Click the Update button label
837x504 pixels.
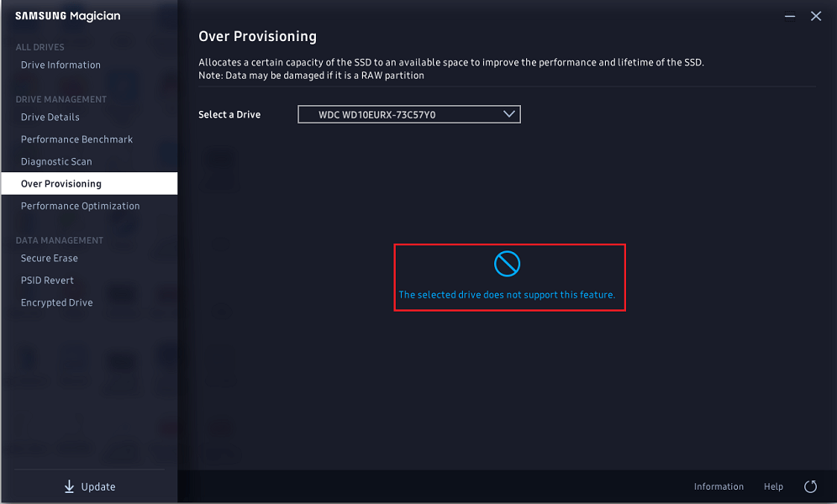98,487
